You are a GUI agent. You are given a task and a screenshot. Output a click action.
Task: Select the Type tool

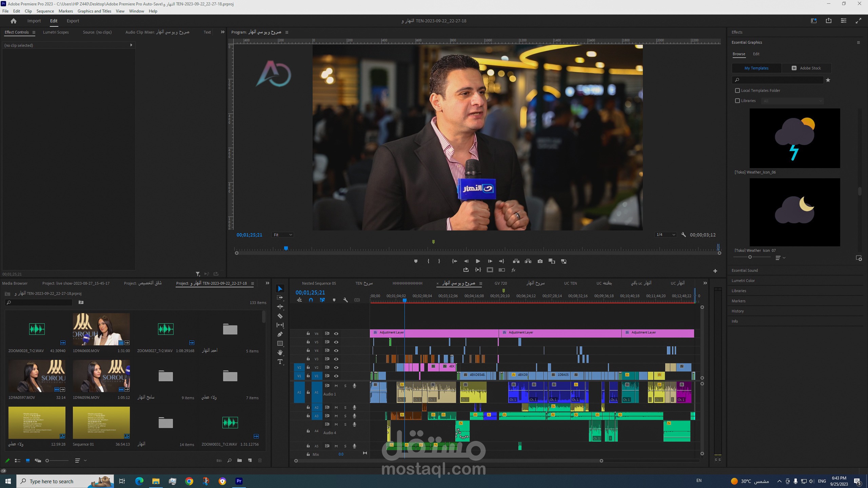(280, 362)
